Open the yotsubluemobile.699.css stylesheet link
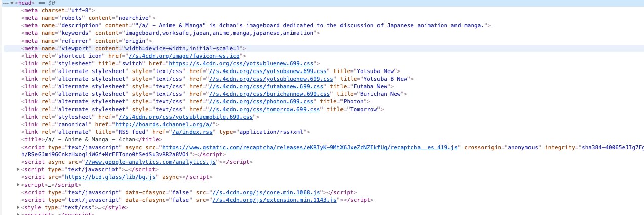Viewport: 644px width, 215px height. pyautogui.click(x=184, y=117)
